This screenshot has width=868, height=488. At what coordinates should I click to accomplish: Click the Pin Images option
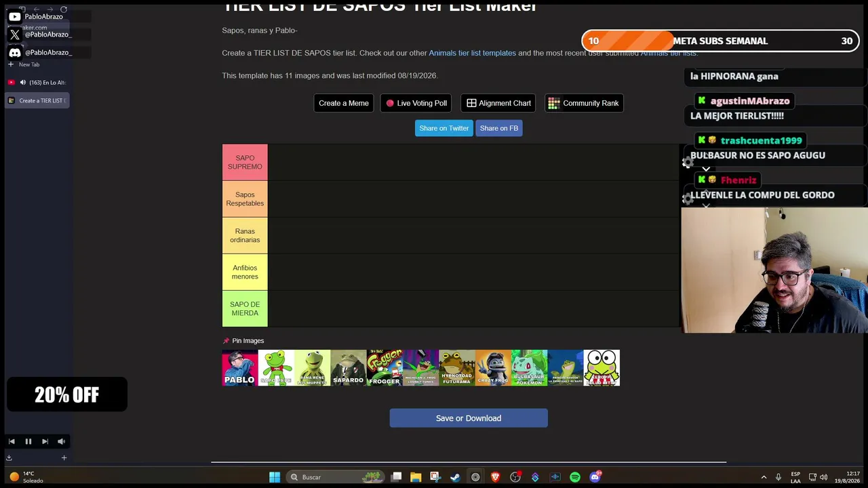coord(243,341)
